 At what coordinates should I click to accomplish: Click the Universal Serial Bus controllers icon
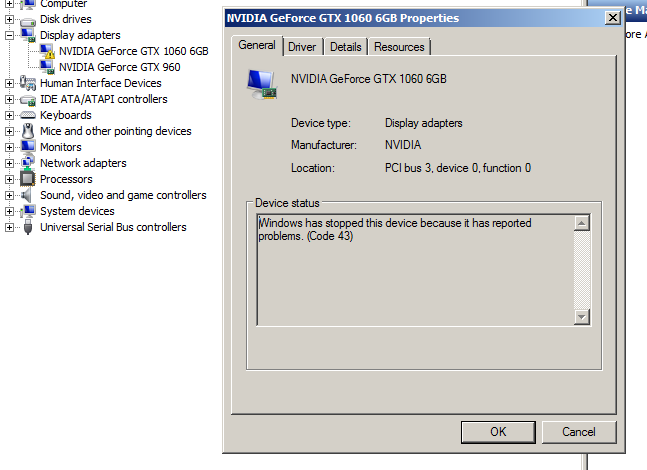tap(28, 227)
